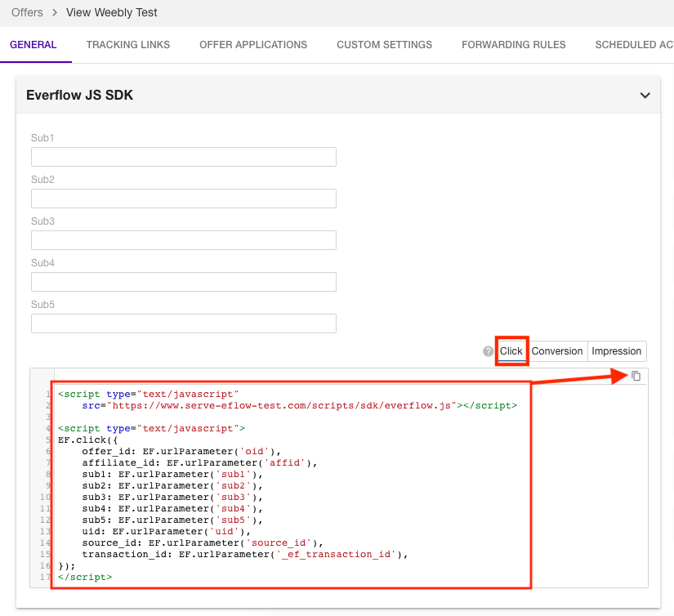This screenshot has width=674, height=616.
Task: Copy the SDK code with clipboard icon
Action: tap(636, 376)
